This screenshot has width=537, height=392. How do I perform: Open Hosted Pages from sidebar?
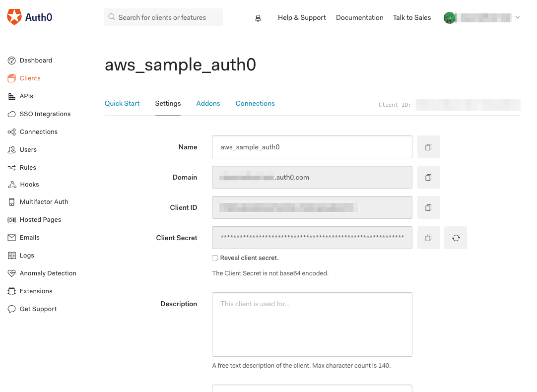pos(40,219)
